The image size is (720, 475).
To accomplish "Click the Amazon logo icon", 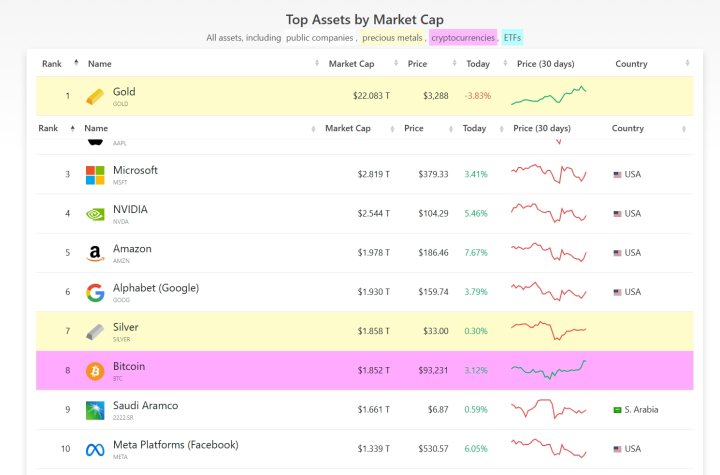I will tap(95, 253).
